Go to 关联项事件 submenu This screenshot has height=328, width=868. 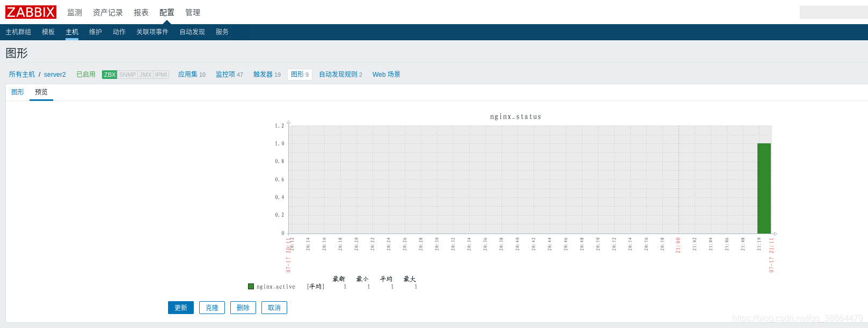pos(152,32)
